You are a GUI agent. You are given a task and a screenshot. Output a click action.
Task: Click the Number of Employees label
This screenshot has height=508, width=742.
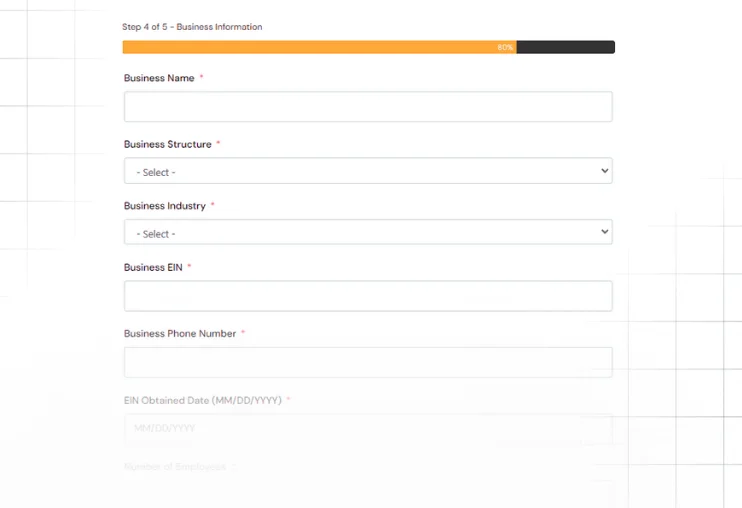coord(175,466)
